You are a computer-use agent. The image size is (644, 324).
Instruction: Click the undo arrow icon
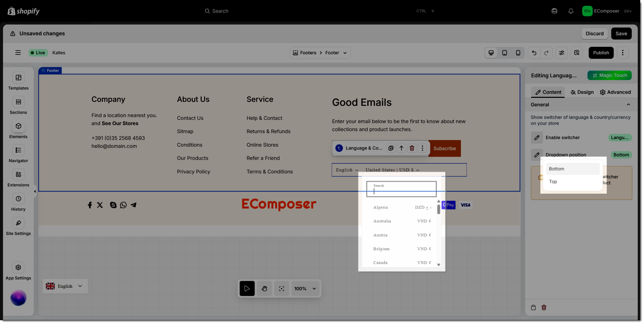click(x=534, y=53)
